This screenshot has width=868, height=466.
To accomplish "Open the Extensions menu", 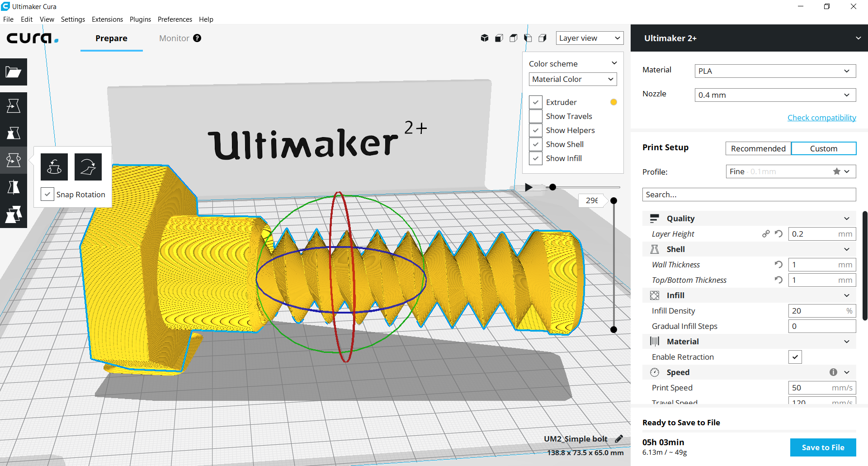I will [107, 19].
